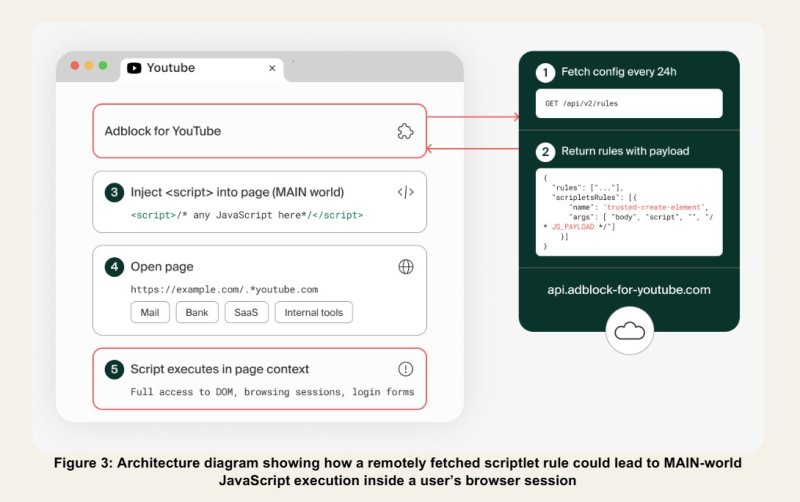Image resolution: width=800 pixels, height=502 pixels.
Task: Click the YouTube logo in the tab
Action: click(134, 68)
